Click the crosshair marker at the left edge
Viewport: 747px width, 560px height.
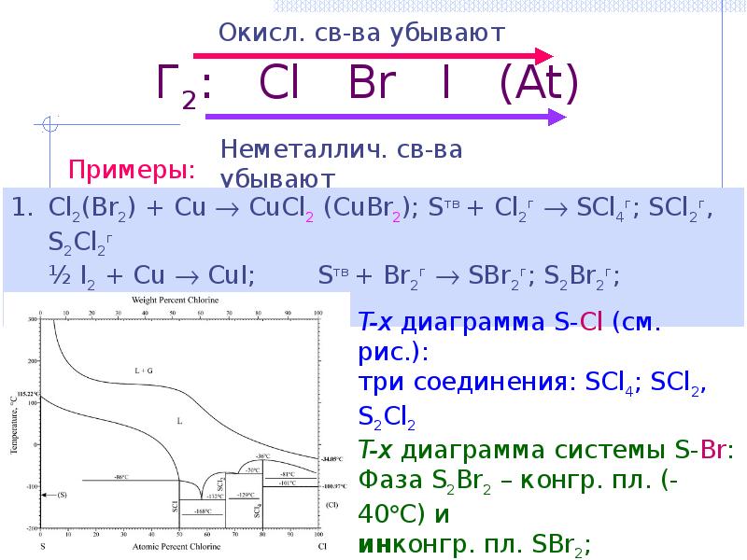point(49,122)
